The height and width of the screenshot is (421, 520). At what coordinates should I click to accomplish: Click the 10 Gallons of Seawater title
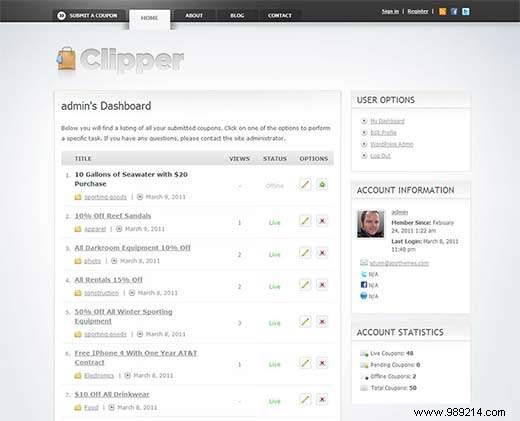point(131,179)
